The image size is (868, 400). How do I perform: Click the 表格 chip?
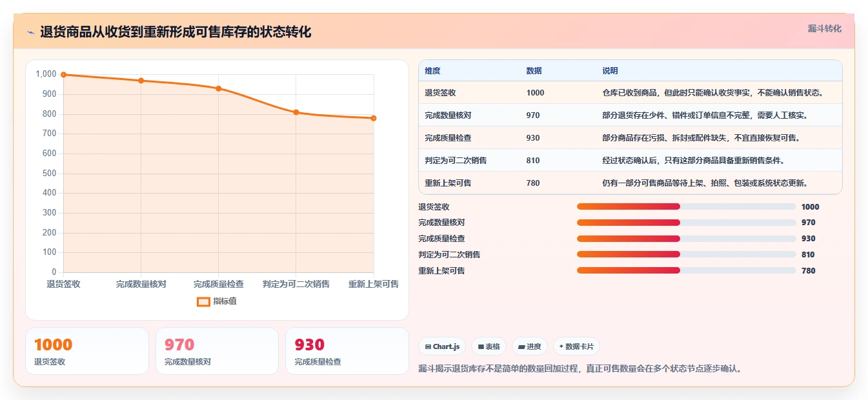(x=489, y=346)
